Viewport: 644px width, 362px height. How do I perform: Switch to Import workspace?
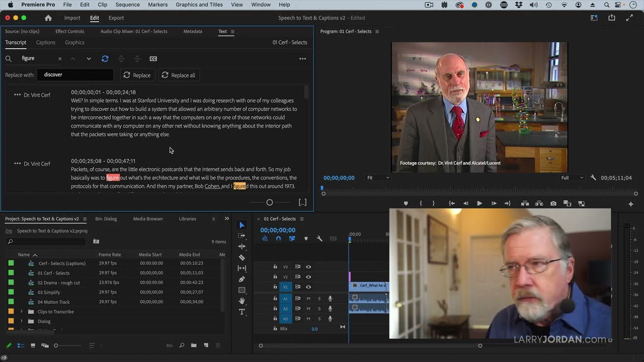coord(72,18)
